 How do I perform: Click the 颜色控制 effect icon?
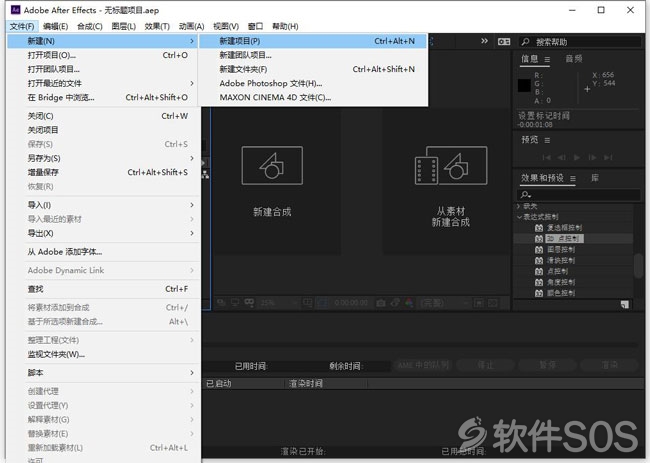click(x=538, y=293)
